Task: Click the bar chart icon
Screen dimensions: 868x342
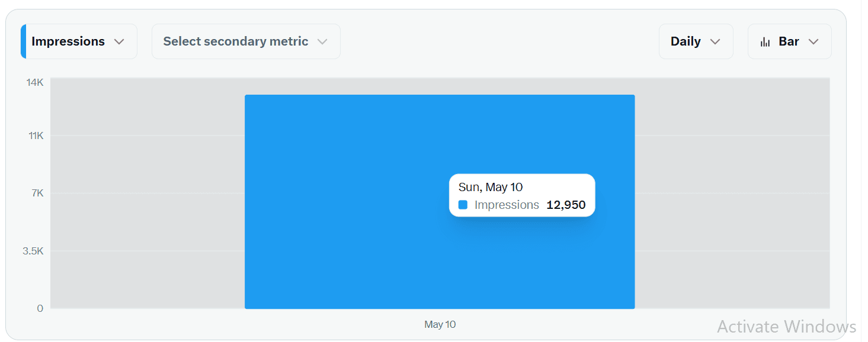Action: (x=765, y=42)
